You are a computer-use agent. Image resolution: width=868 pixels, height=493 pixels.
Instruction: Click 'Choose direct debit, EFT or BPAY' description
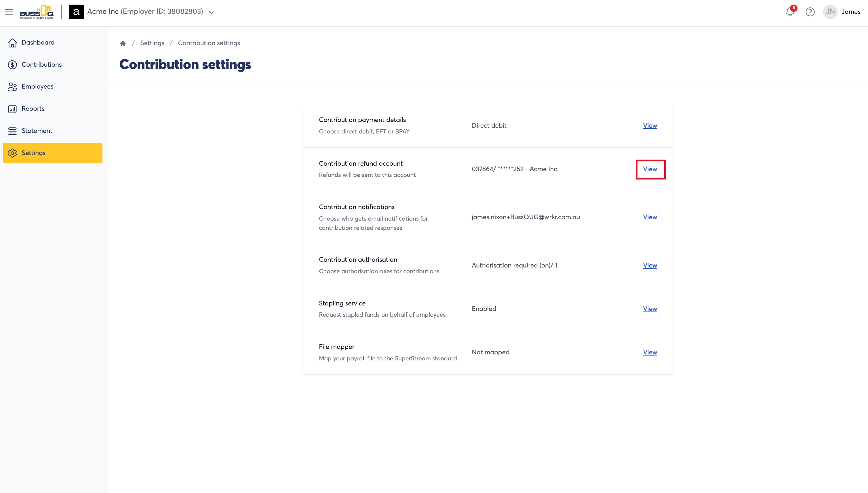point(364,131)
